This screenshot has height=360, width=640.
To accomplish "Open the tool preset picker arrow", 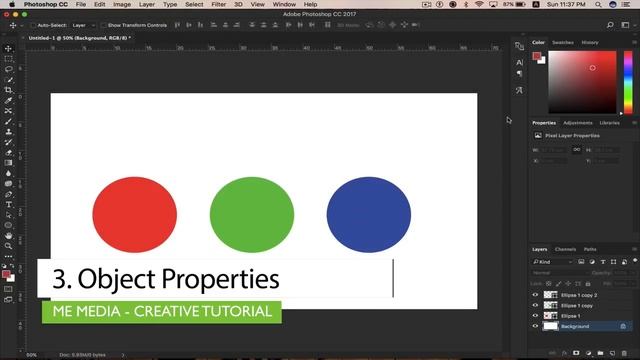I will pyautogui.click(x=22, y=25).
